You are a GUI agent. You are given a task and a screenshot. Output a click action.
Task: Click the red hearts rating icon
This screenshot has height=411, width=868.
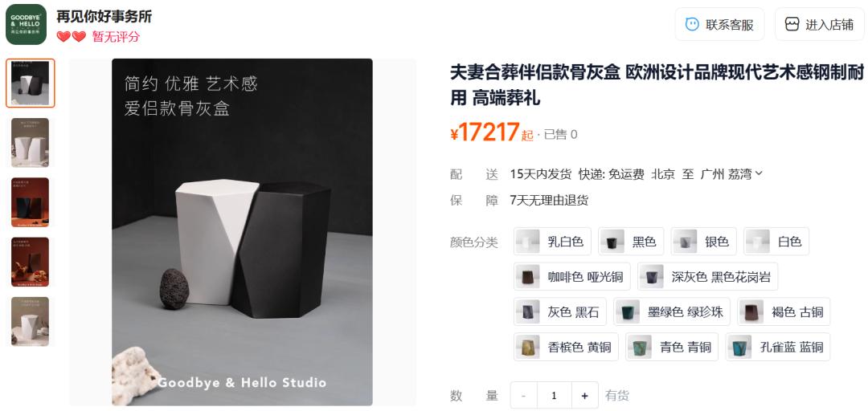click(x=72, y=37)
